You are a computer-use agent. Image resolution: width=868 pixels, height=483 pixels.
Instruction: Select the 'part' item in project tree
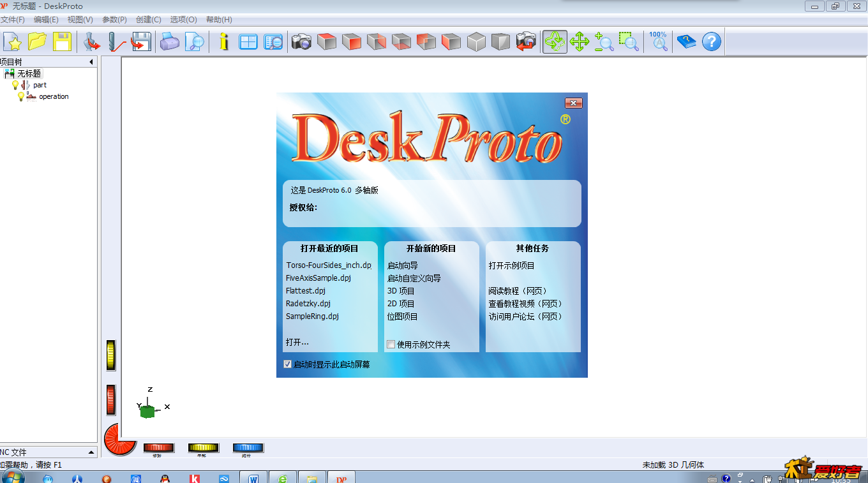[x=40, y=85]
